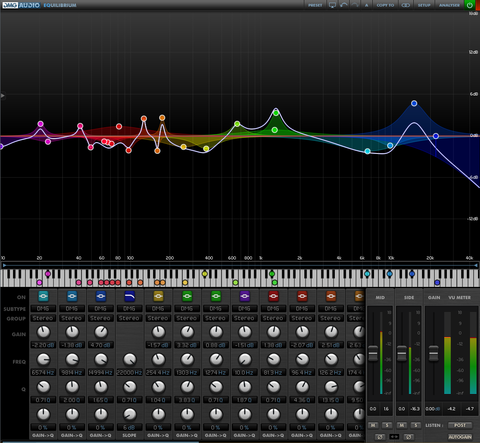Screen dimensions: 480x443
Task: Click the 6 dB slope value field
Action: click(x=129, y=427)
